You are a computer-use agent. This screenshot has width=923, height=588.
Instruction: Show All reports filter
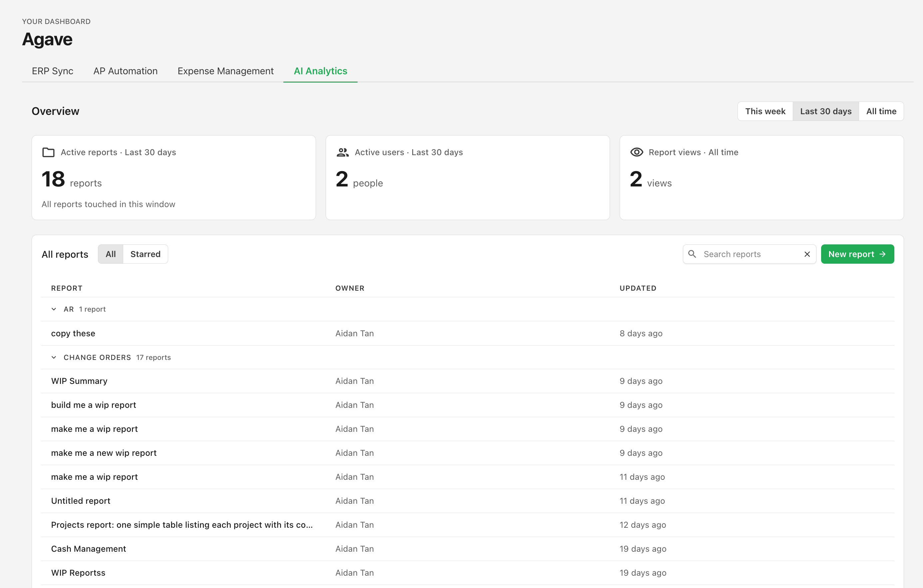[x=111, y=254]
